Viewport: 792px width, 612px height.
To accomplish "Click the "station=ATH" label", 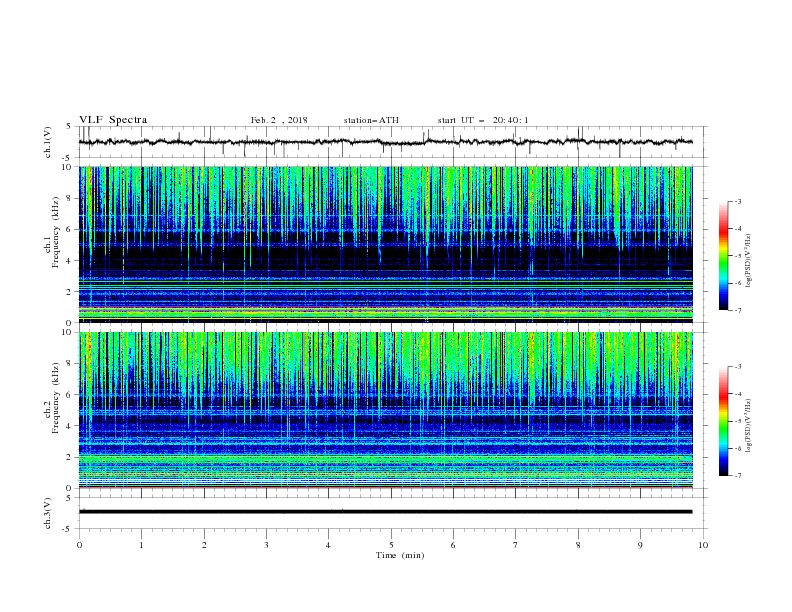I will click(x=371, y=120).
